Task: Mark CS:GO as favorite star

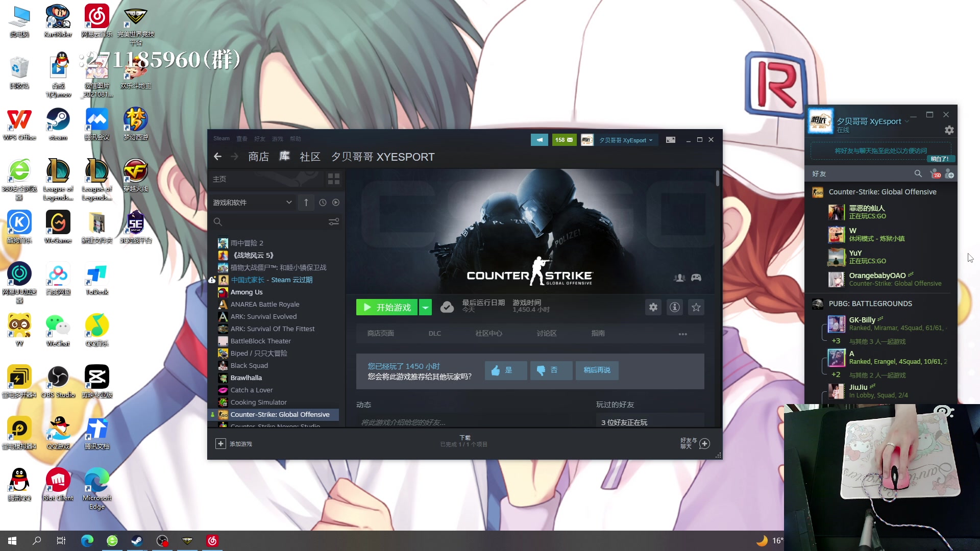Action: pos(696,307)
